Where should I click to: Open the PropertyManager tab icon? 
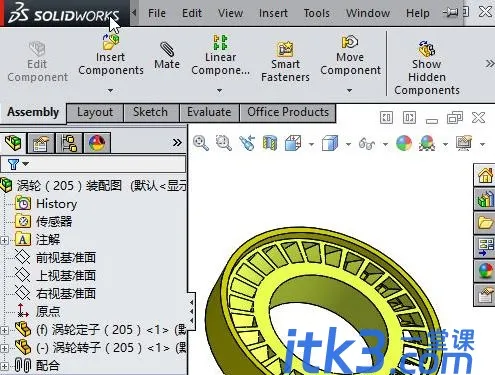click(41, 143)
